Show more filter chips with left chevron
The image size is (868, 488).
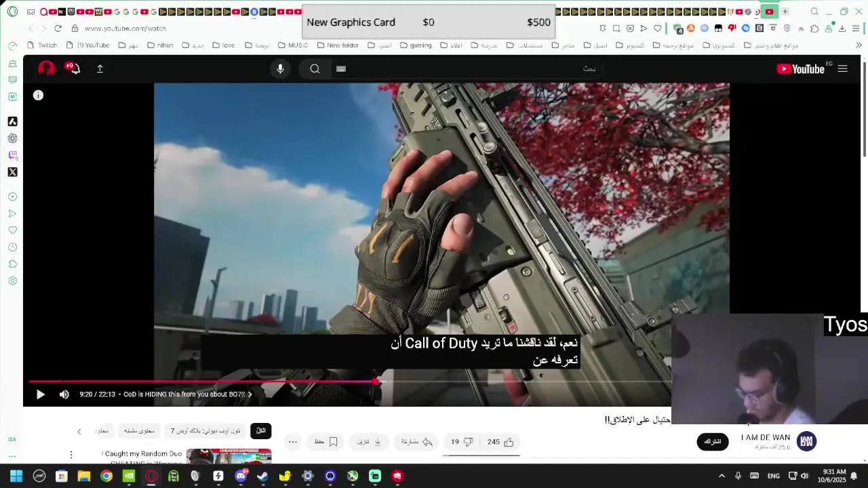[x=79, y=431]
